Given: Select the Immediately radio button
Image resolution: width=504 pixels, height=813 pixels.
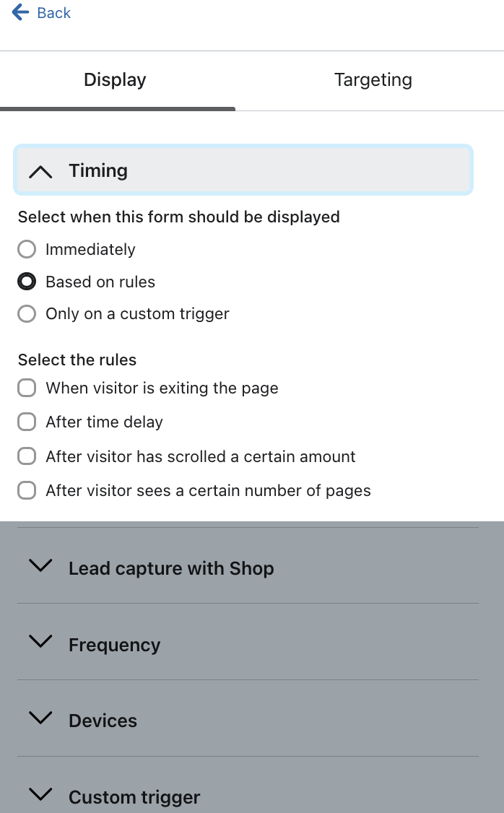Looking at the screenshot, I should (27, 249).
